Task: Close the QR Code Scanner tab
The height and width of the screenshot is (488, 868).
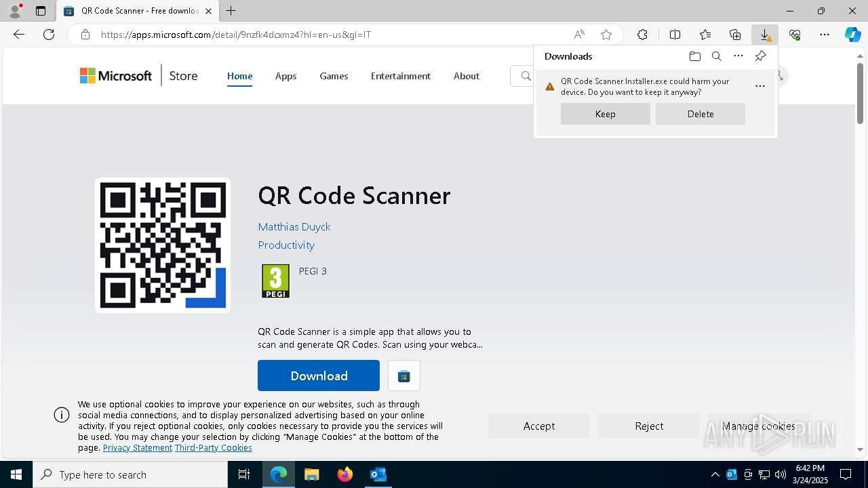Action: click(209, 11)
